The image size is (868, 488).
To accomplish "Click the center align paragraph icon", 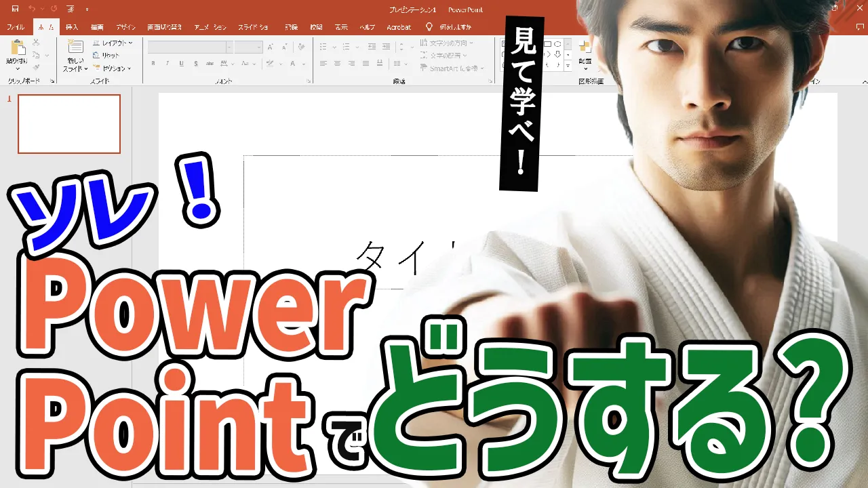I will click(337, 64).
